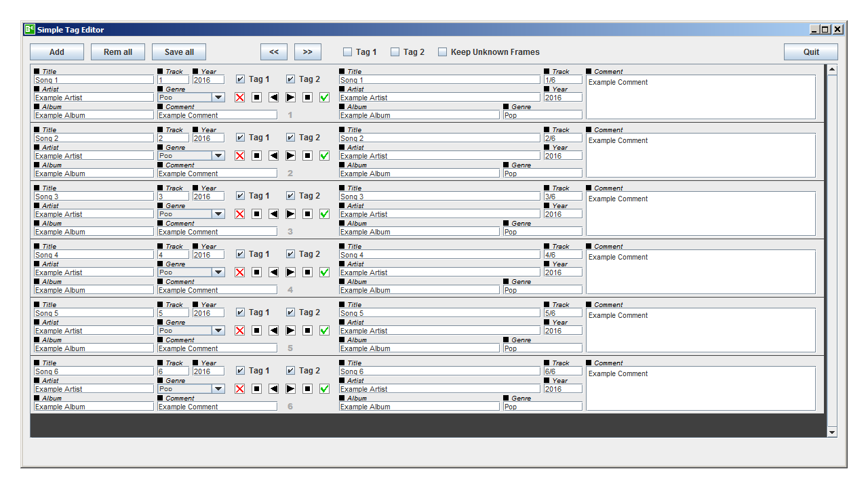Click the right arrow icon in Song 2 row
This screenshot has height=488, width=868.
point(290,156)
